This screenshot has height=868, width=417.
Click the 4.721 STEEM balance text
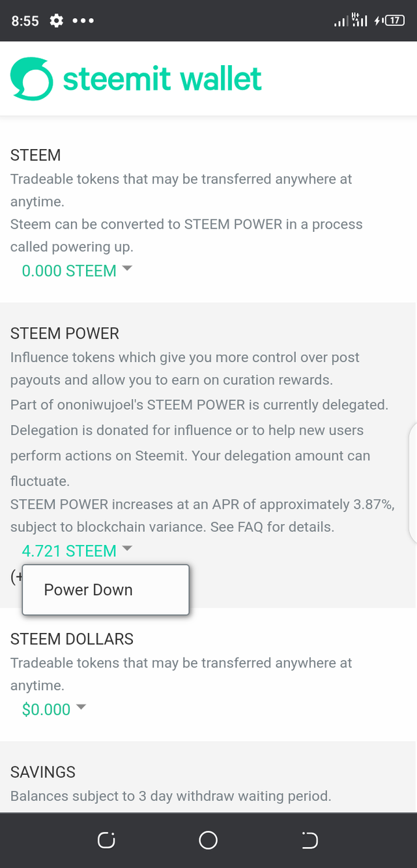click(x=69, y=551)
